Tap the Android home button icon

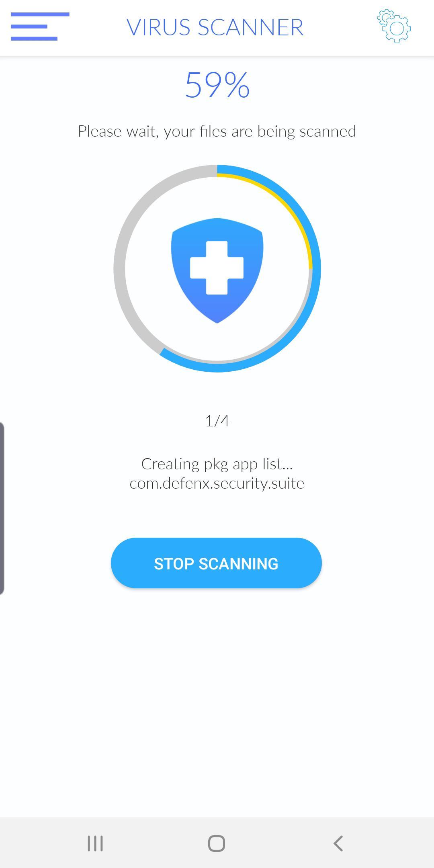(217, 843)
